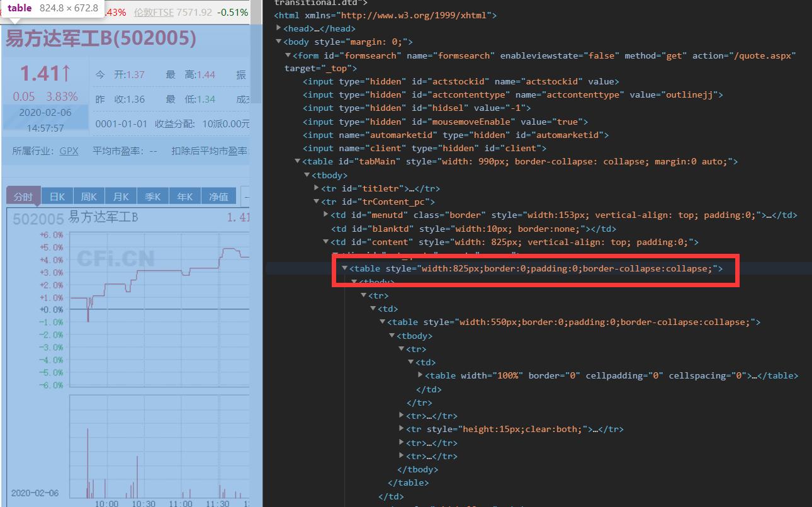Select the closing </table> tag line
This screenshot has height=507, width=812.
pos(409,482)
